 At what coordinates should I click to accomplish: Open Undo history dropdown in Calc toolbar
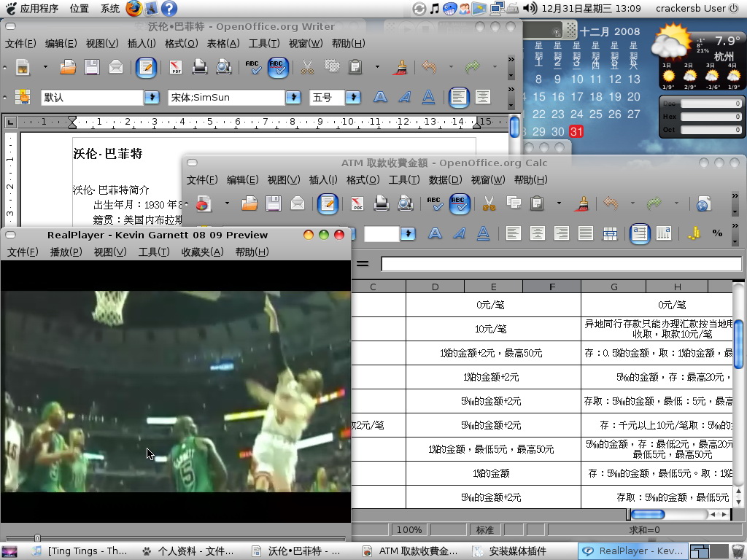632,204
